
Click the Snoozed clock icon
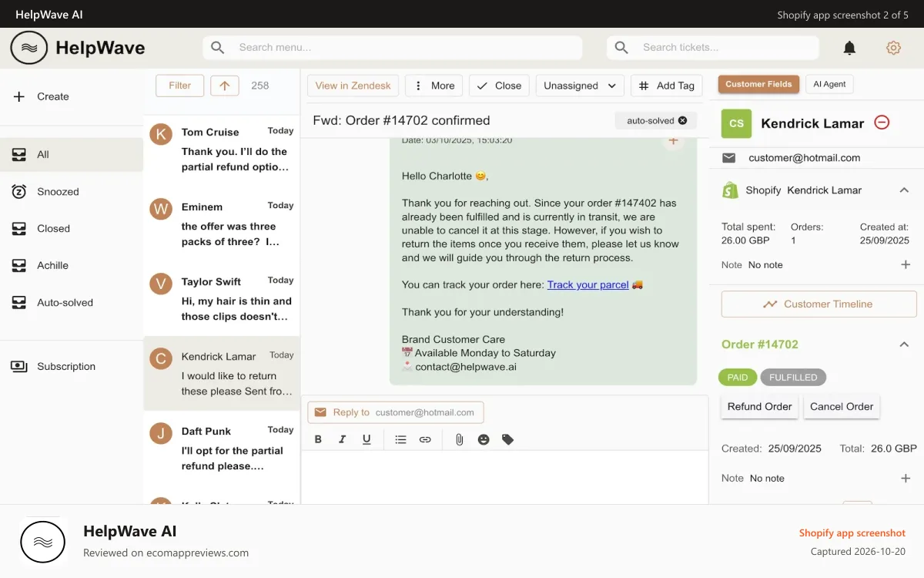click(x=19, y=191)
